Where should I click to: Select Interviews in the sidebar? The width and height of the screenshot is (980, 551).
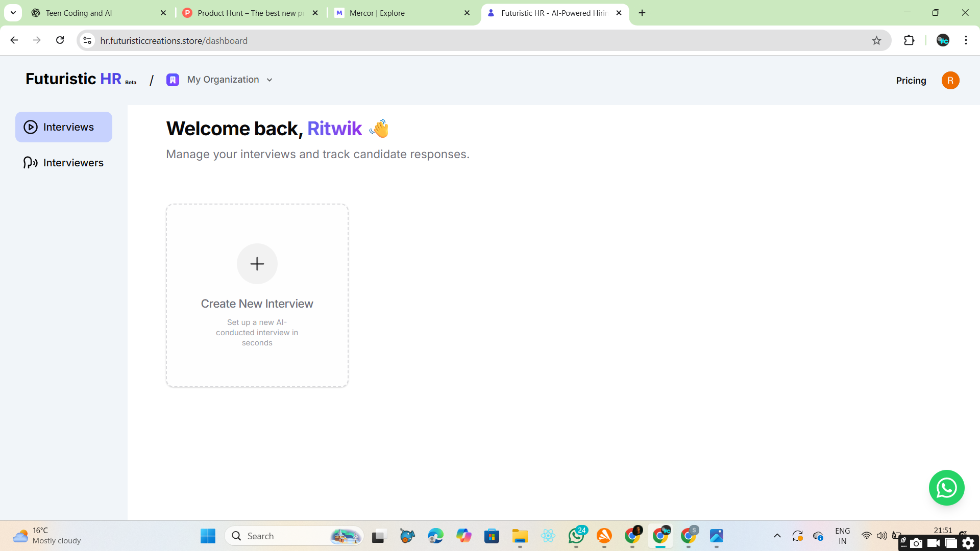click(64, 127)
